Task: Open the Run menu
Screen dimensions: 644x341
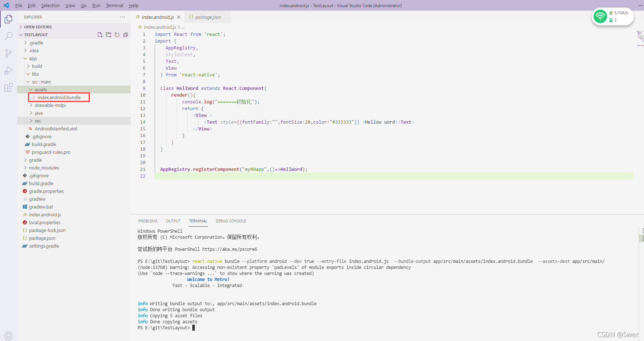Action: click(x=96, y=5)
